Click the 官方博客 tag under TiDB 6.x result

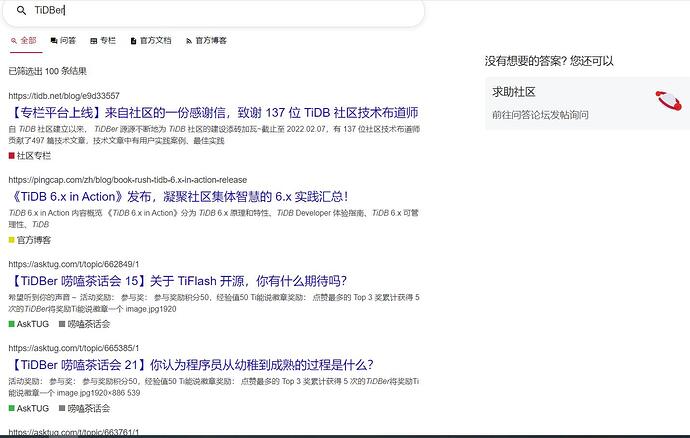[34, 240]
